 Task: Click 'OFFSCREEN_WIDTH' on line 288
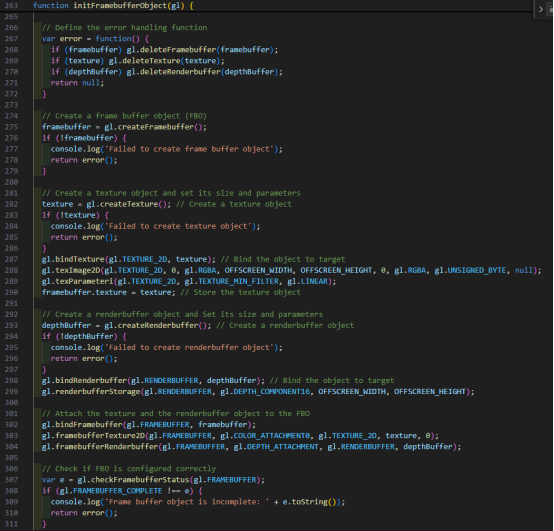coord(258,271)
